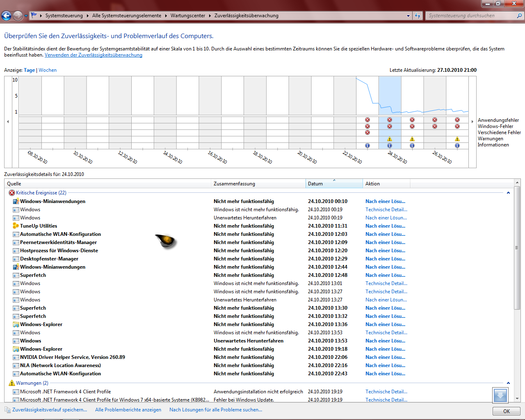Sort by the Datum column header
Image resolution: width=525 pixels, height=420 pixels.
click(x=334, y=184)
